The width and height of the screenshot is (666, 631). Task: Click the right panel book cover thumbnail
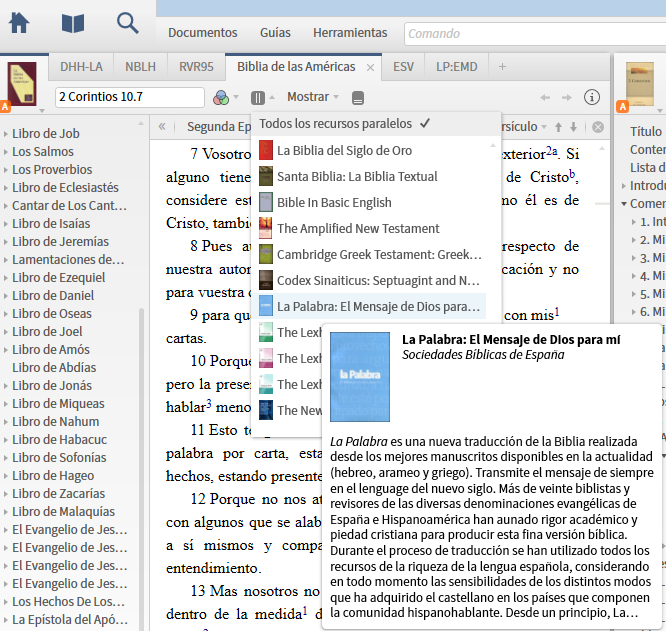pyautogui.click(x=640, y=84)
